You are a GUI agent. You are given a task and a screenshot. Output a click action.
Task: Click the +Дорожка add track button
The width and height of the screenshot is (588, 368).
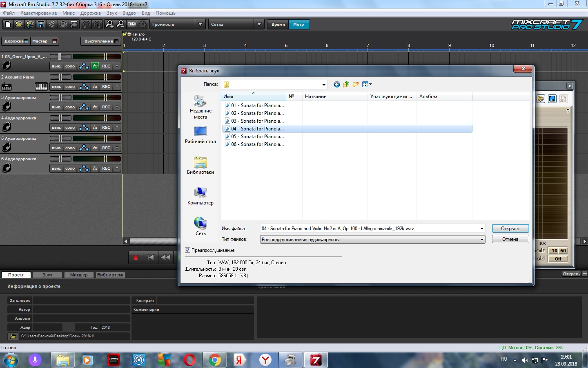coord(16,41)
